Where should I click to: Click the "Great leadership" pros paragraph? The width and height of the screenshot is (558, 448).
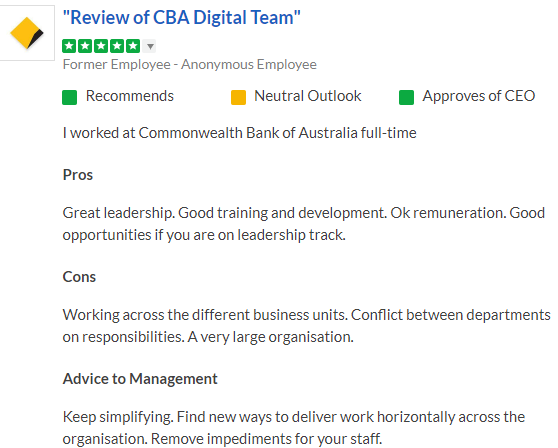point(304,224)
